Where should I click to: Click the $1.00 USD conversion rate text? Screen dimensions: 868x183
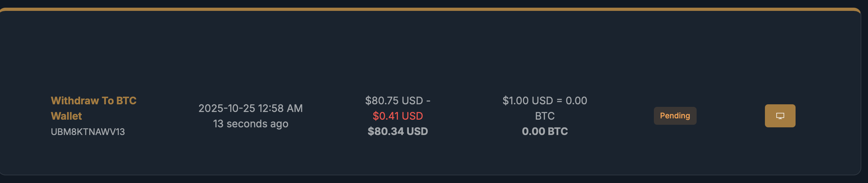(x=528, y=100)
